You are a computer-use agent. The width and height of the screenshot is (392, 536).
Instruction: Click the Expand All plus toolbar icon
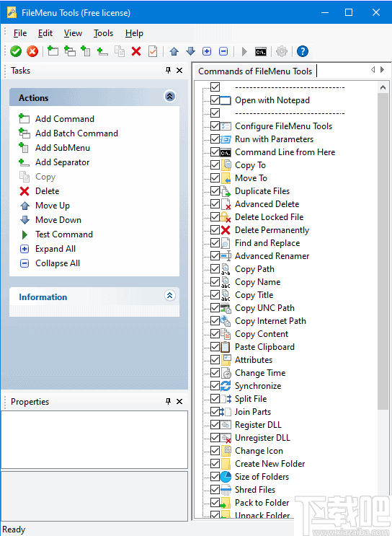(207, 51)
